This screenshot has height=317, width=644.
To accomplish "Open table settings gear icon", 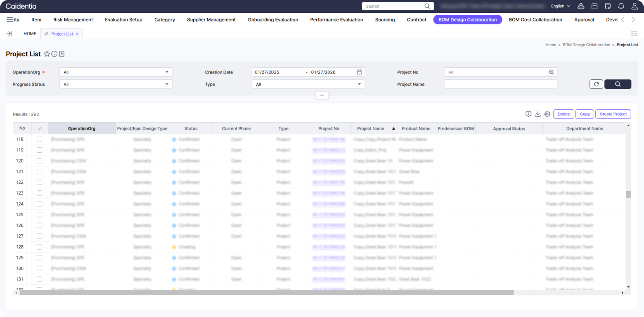I will point(547,114).
